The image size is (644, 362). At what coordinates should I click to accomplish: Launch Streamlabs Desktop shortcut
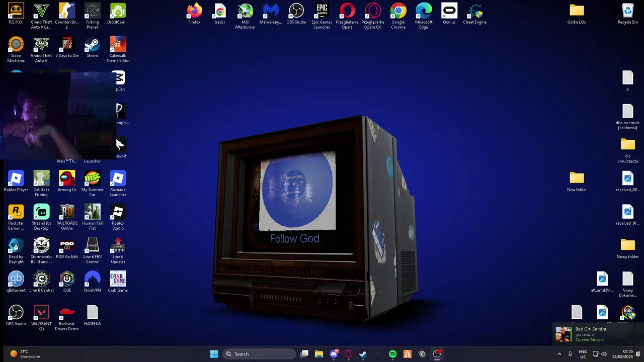[41, 217]
